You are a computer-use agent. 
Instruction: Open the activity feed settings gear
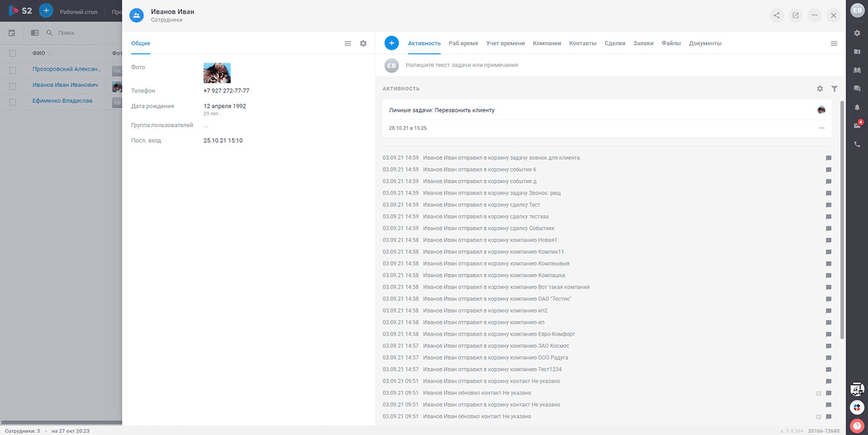(x=820, y=89)
